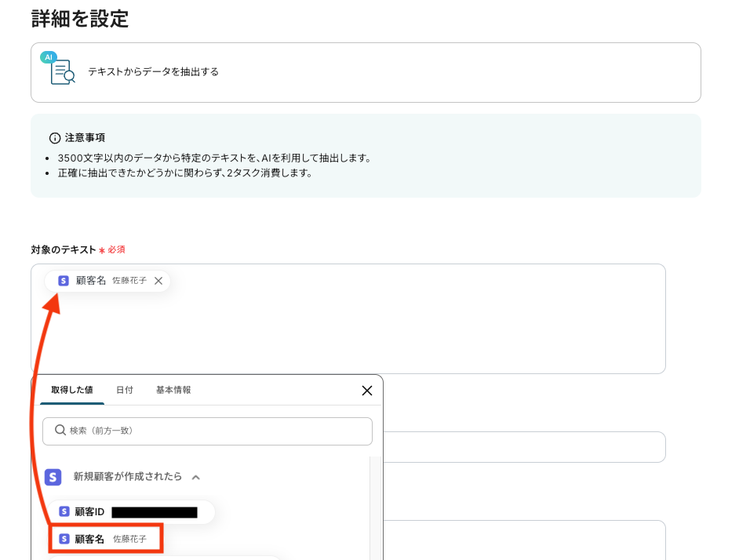Collapse the 新規顧客が作成されたら section
This screenshot has width=739, height=560.
pyautogui.click(x=196, y=477)
